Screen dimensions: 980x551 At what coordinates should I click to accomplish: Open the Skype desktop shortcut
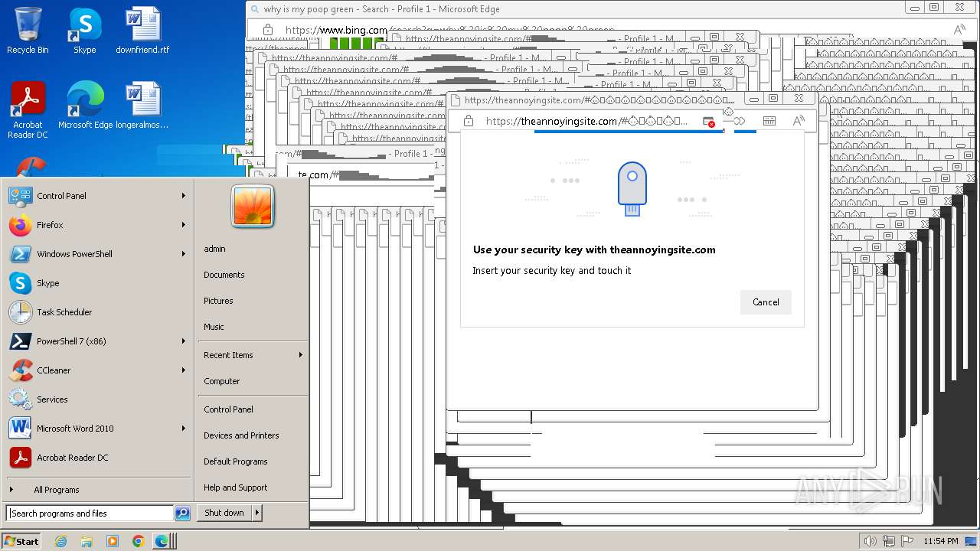[x=84, y=31]
